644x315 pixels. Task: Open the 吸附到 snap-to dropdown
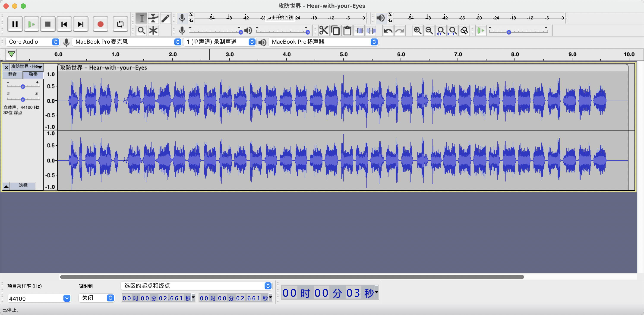(x=96, y=298)
